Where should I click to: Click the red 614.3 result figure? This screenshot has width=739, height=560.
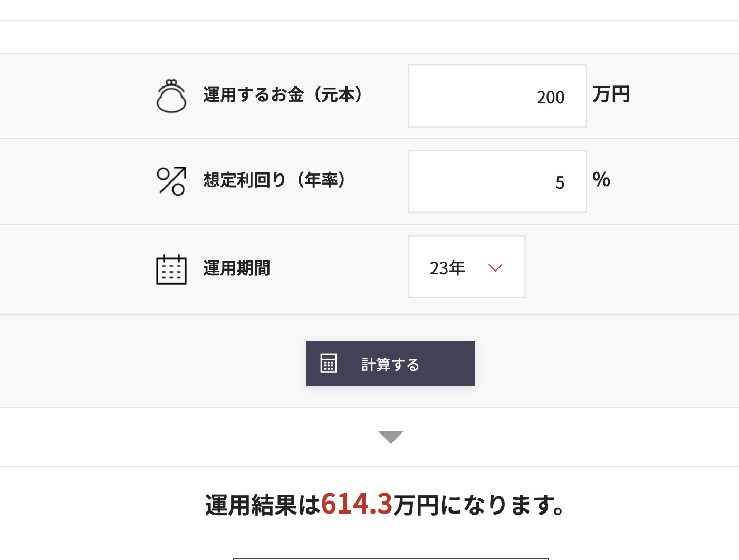357,504
